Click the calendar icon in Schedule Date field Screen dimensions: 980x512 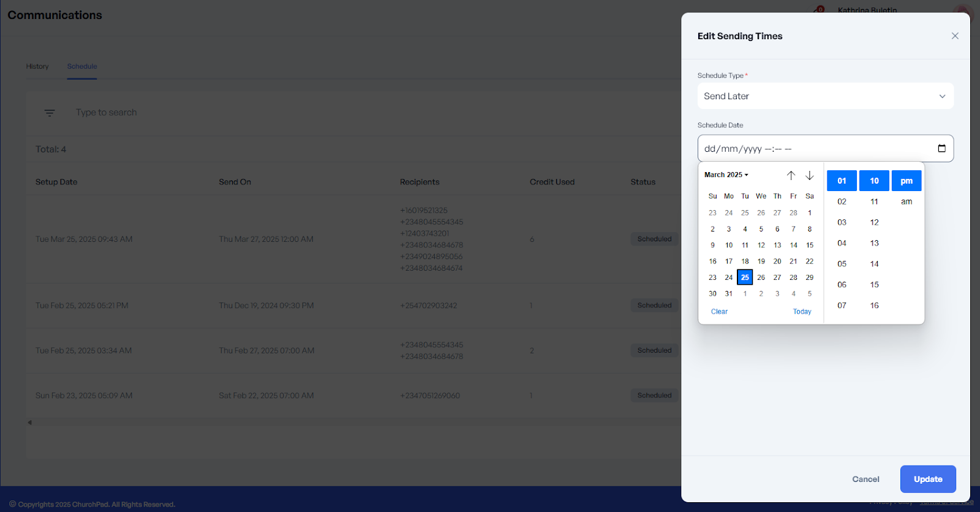pos(941,148)
